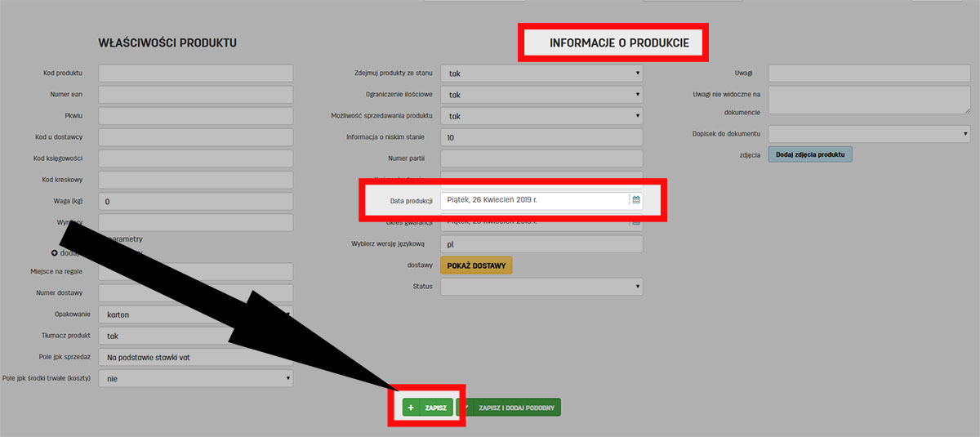Click the Uwagi text field
The image size is (980, 437).
tap(869, 74)
